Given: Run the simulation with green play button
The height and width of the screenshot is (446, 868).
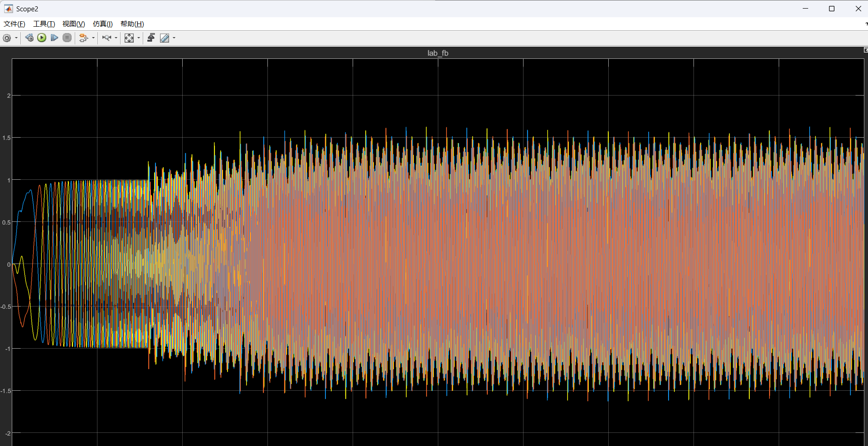Looking at the screenshot, I should (x=42, y=38).
